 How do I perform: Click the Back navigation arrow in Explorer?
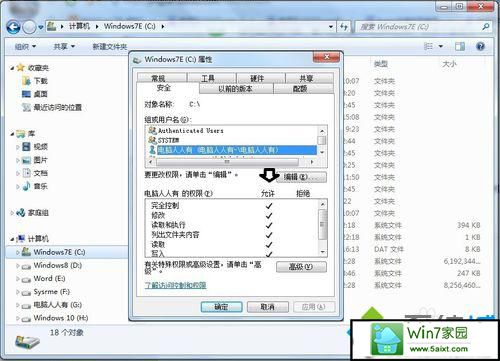[13, 27]
